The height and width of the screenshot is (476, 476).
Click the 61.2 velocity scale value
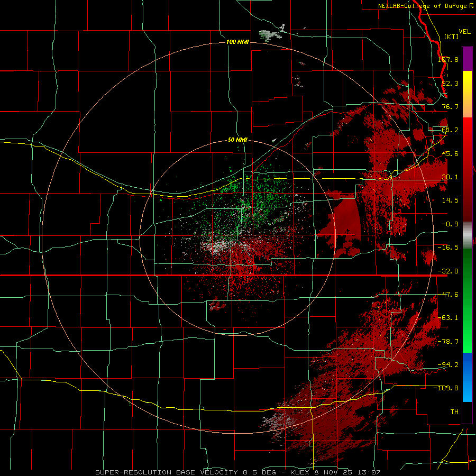coord(450,130)
